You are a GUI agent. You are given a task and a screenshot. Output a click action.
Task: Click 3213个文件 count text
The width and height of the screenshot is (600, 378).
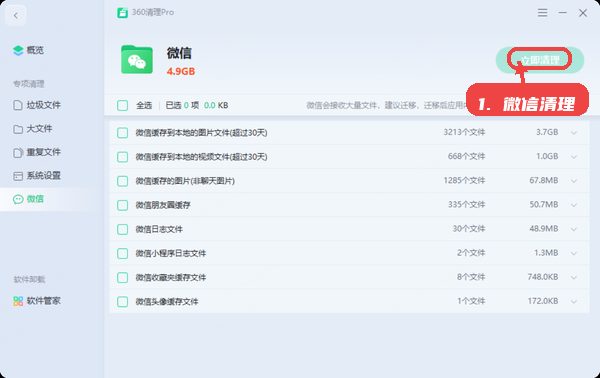pos(464,132)
